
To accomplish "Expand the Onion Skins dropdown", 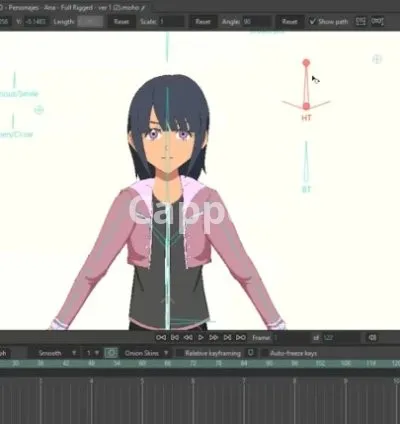I will (x=146, y=353).
